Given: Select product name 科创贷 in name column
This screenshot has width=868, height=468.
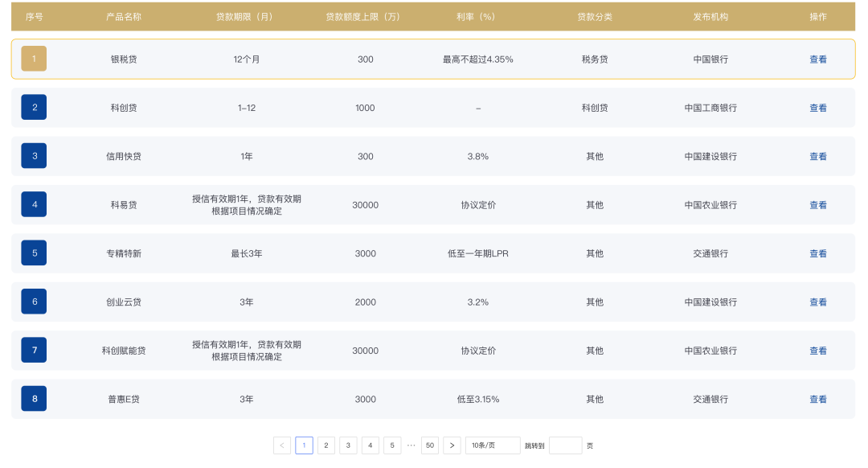Looking at the screenshot, I should click(124, 108).
